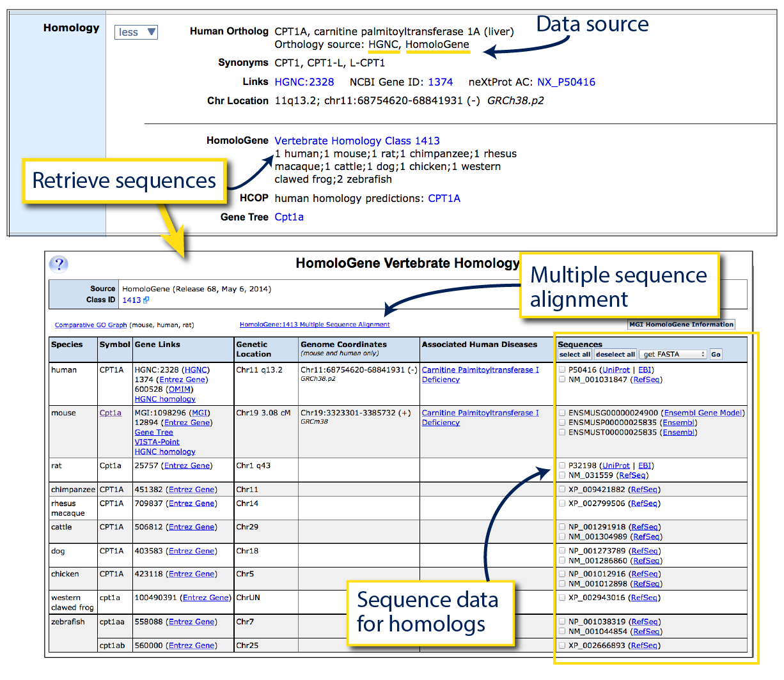784x680 pixels.
Task: Enable the chimpanzee XP_009421882 checkbox
Action: (x=562, y=490)
